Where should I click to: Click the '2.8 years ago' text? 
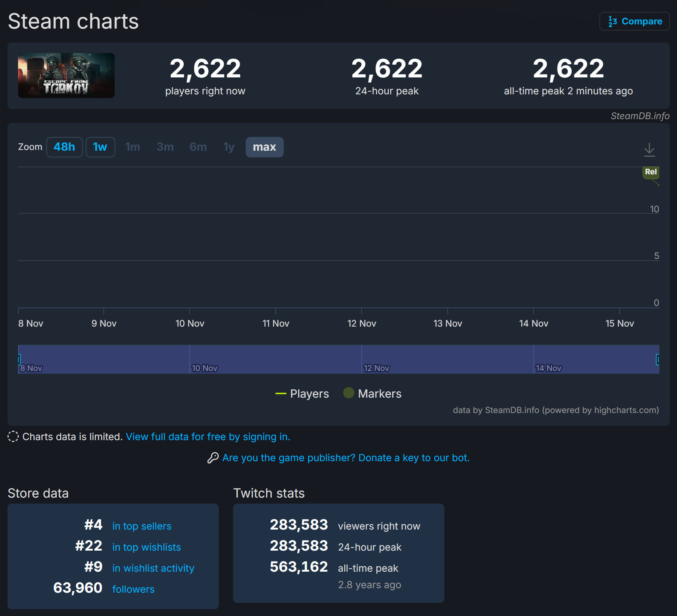click(x=370, y=585)
